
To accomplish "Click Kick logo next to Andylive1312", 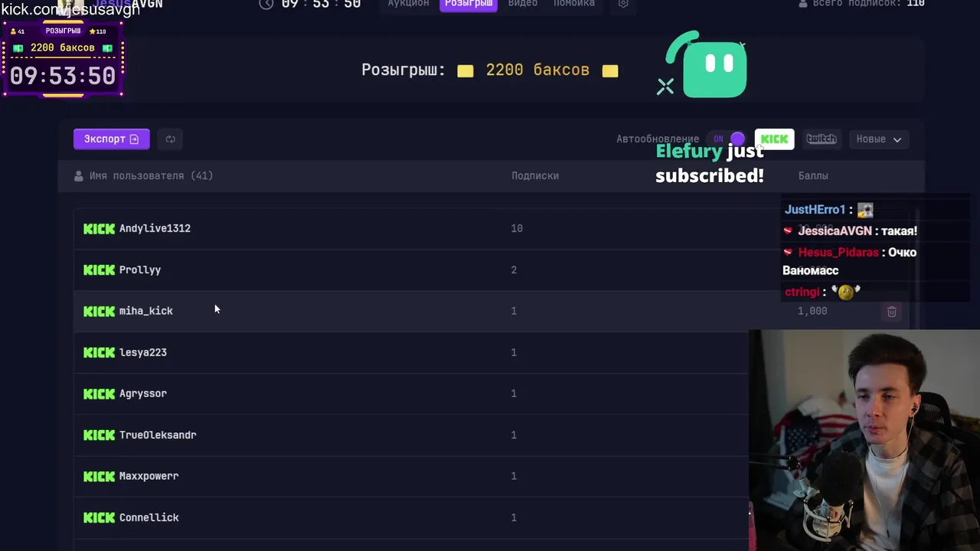I will pos(99,228).
